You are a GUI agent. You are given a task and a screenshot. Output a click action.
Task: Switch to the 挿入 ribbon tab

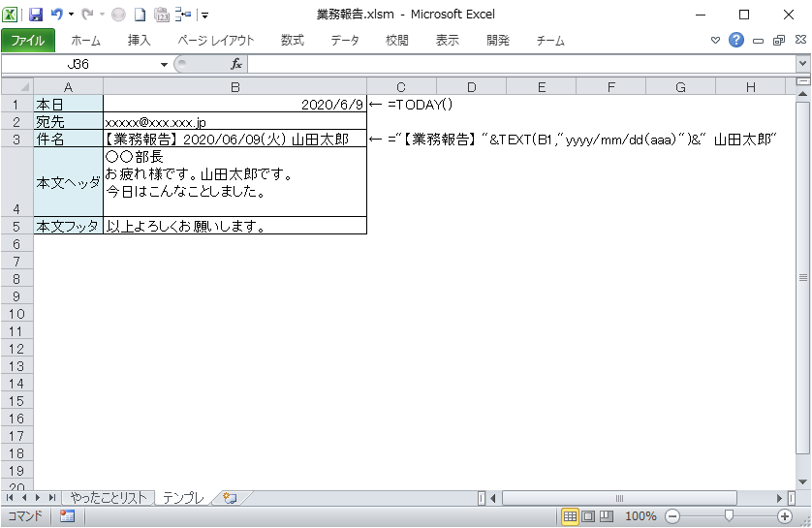[139, 41]
